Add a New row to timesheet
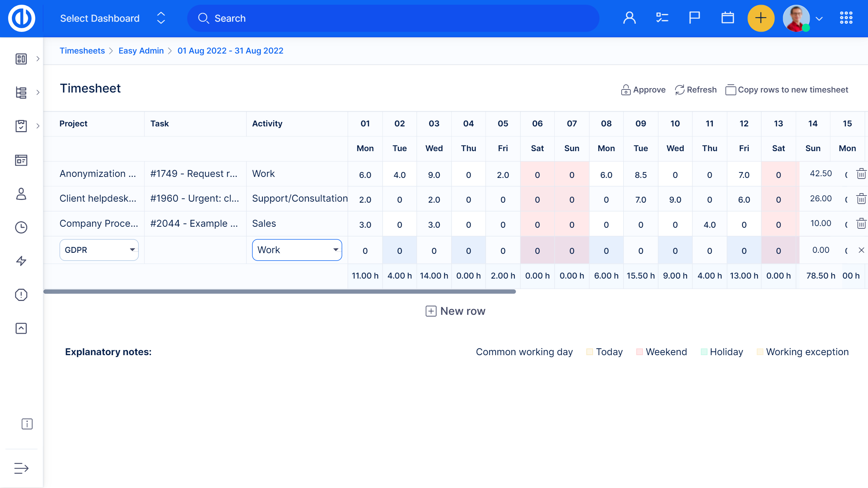The width and height of the screenshot is (868, 488). coord(455,311)
